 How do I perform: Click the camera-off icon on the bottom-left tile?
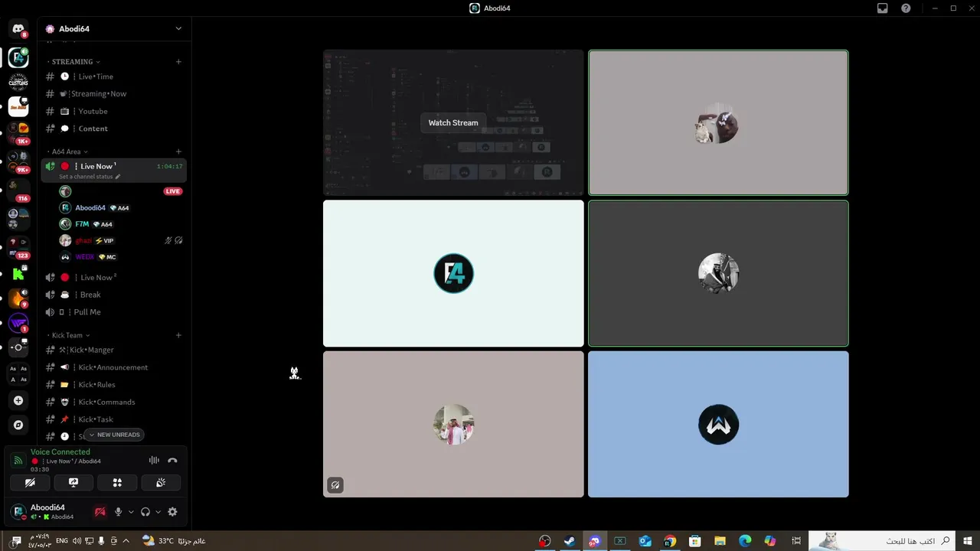[x=335, y=485]
